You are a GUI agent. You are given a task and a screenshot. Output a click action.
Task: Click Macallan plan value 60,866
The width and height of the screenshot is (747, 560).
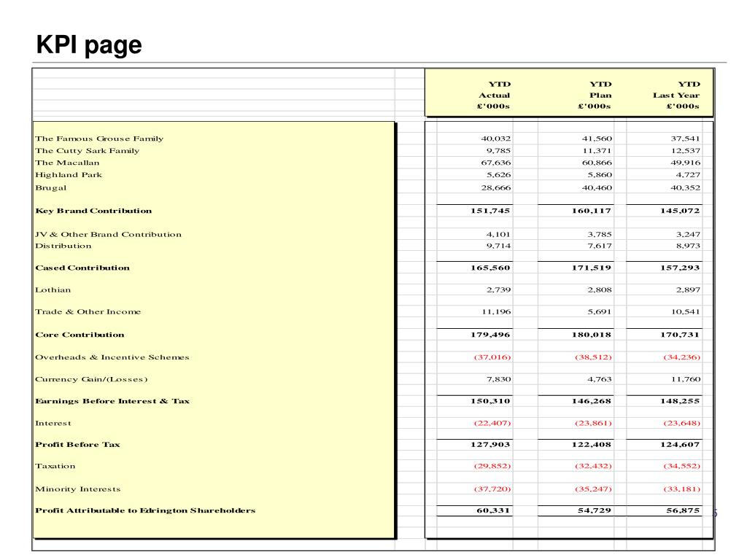point(597,163)
